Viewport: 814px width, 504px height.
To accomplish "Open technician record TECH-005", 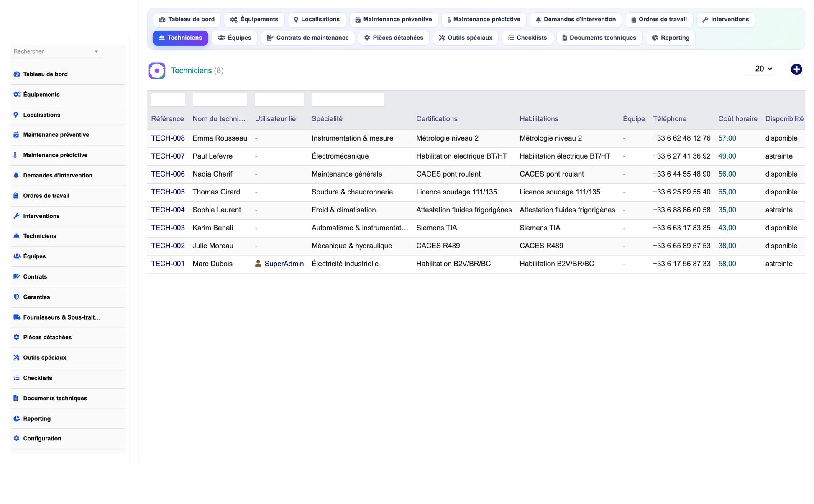I will coord(168,192).
